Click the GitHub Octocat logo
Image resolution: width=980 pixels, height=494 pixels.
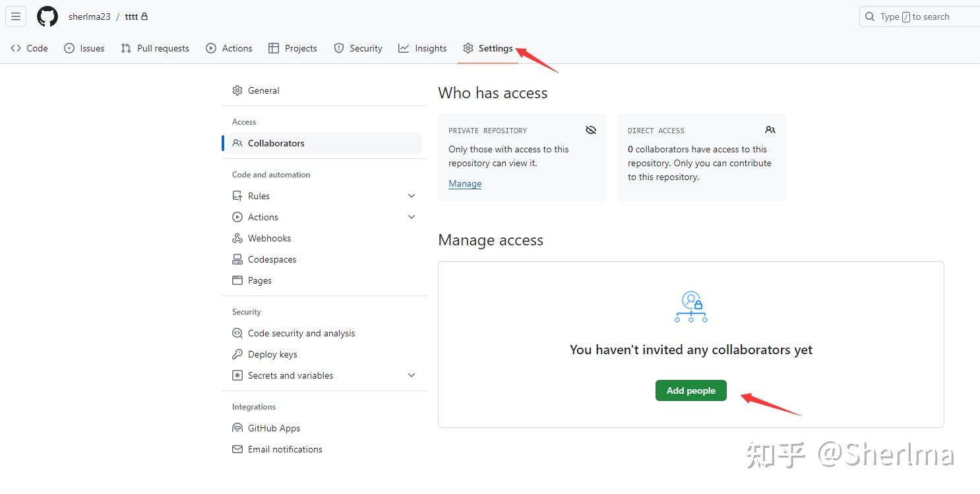coord(47,16)
